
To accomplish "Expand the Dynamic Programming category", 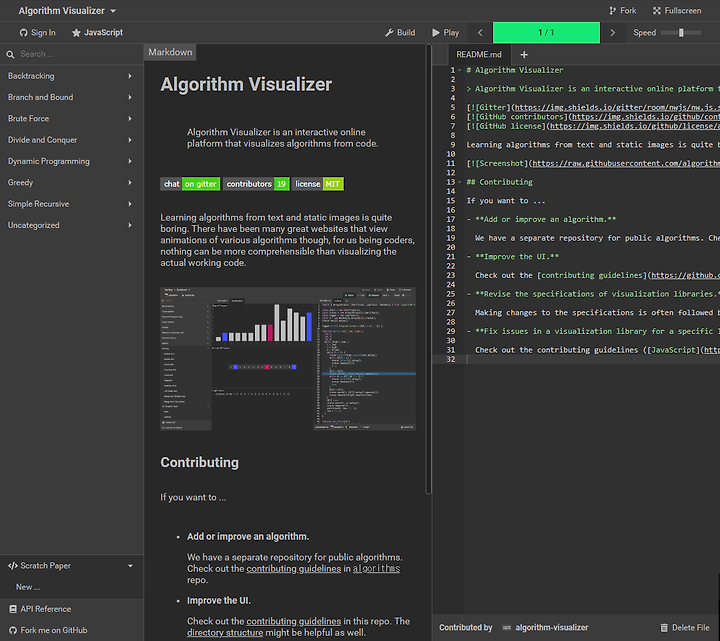I will click(70, 161).
